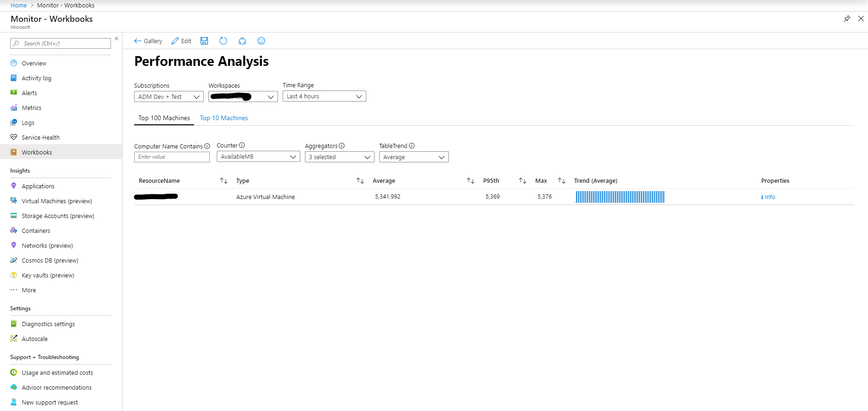Open the TableTrend Average dropdown

pos(414,157)
